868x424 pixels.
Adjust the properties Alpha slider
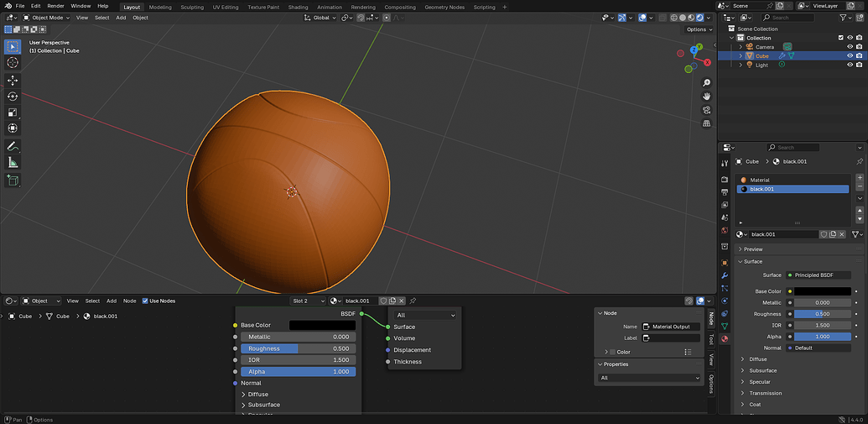tap(823, 337)
